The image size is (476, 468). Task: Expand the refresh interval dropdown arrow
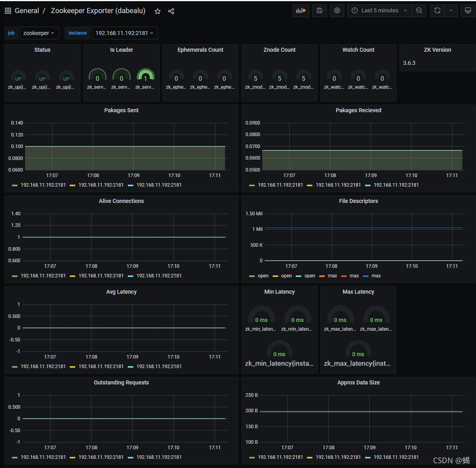(x=451, y=11)
